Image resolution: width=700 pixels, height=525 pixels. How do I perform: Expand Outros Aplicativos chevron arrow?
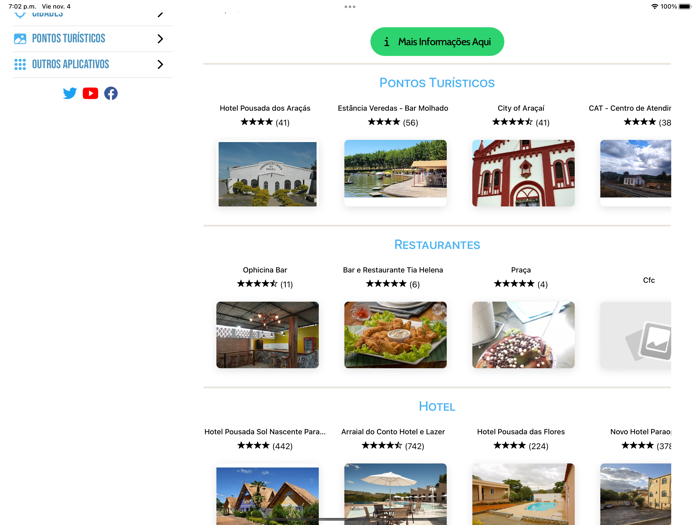click(x=160, y=64)
